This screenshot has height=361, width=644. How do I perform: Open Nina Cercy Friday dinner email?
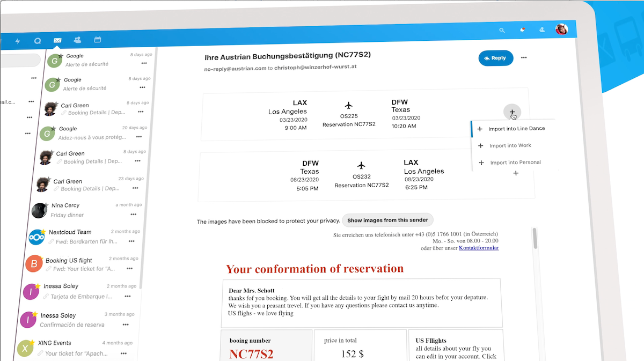point(87,210)
